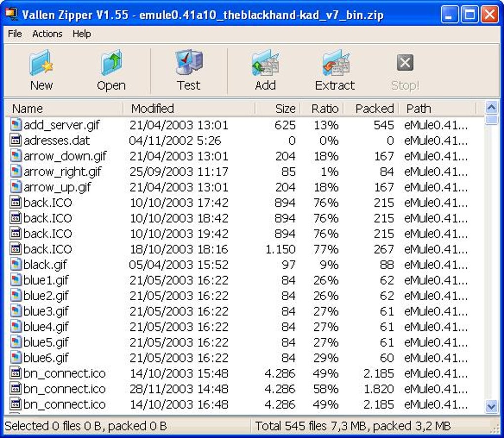Click the file icon of black.gif

(16, 264)
